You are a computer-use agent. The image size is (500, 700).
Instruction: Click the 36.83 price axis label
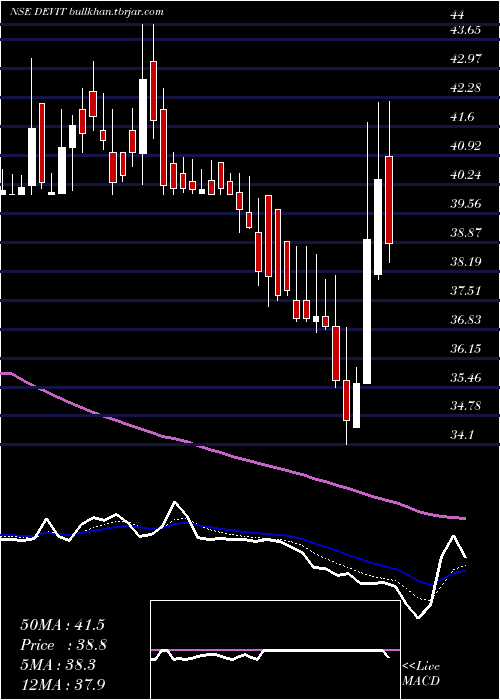pyautogui.click(x=466, y=320)
